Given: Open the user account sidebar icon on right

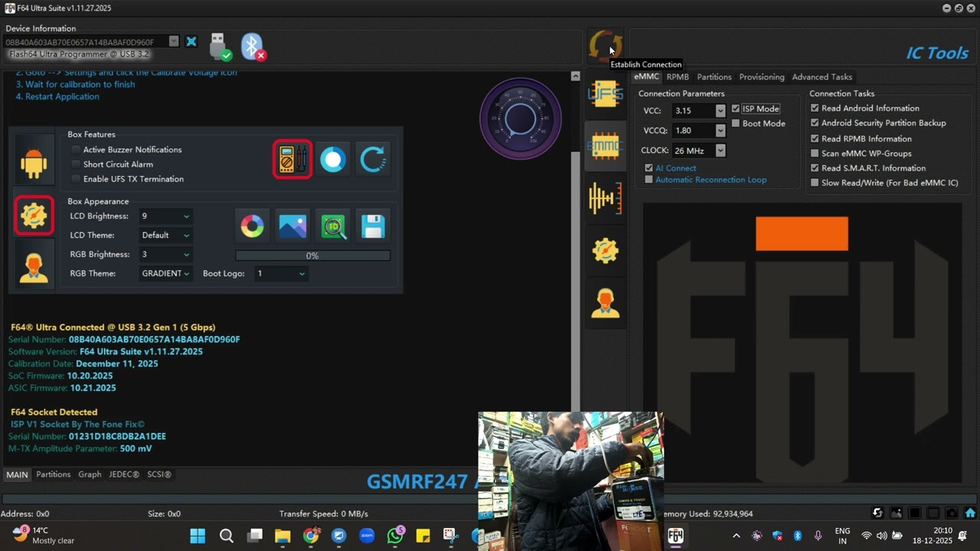Looking at the screenshot, I should pyautogui.click(x=605, y=303).
